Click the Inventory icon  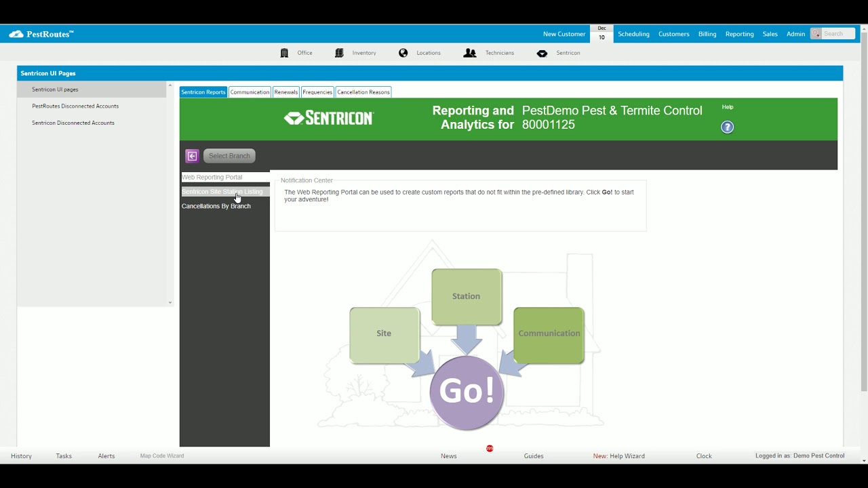339,53
